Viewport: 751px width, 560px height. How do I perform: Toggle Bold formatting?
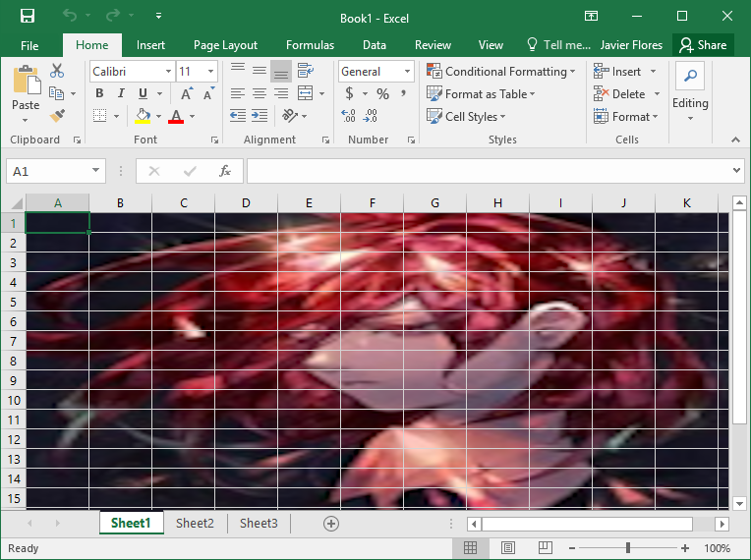pos(99,93)
